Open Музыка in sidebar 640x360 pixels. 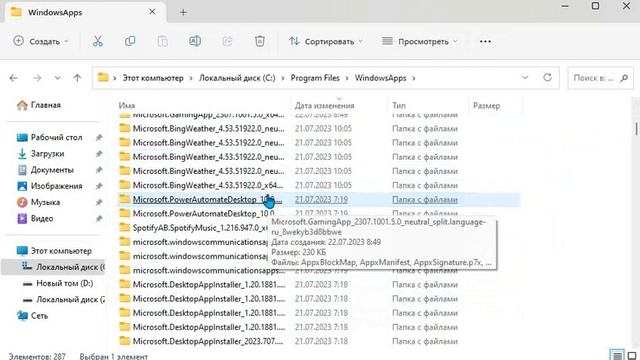click(x=38, y=202)
